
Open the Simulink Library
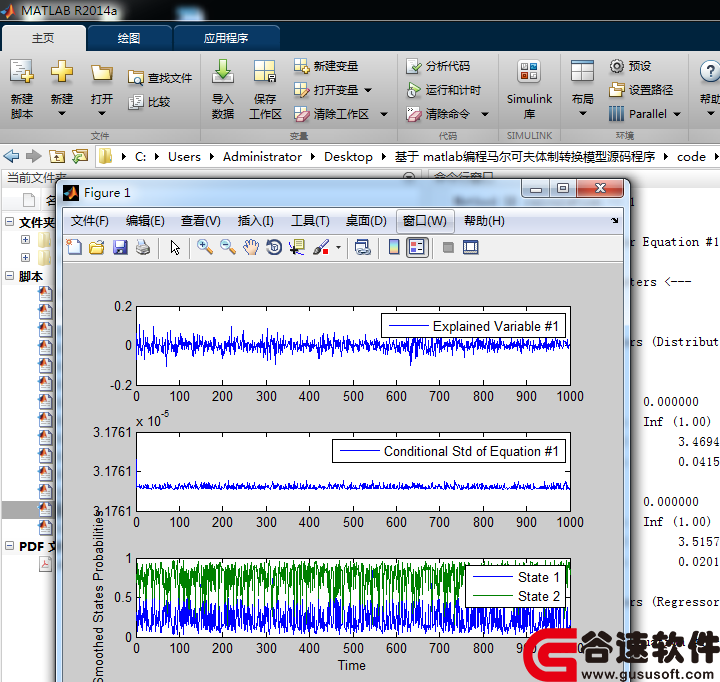click(x=529, y=89)
